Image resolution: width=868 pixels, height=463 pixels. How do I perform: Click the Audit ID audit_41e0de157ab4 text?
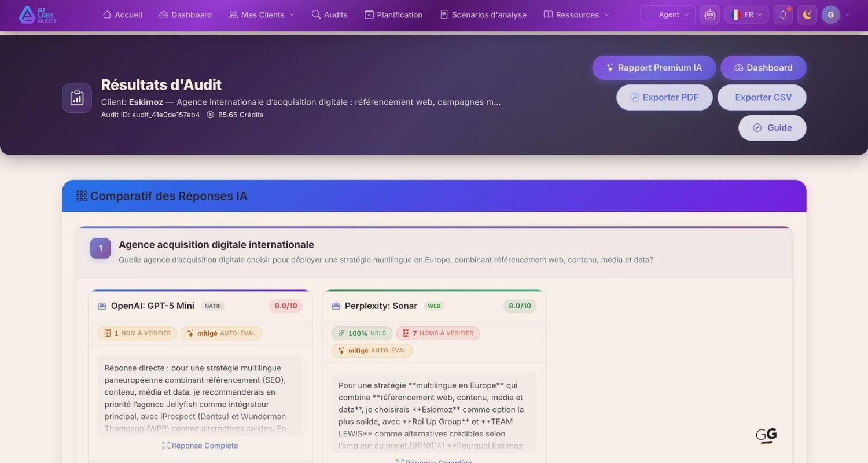(150, 115)
